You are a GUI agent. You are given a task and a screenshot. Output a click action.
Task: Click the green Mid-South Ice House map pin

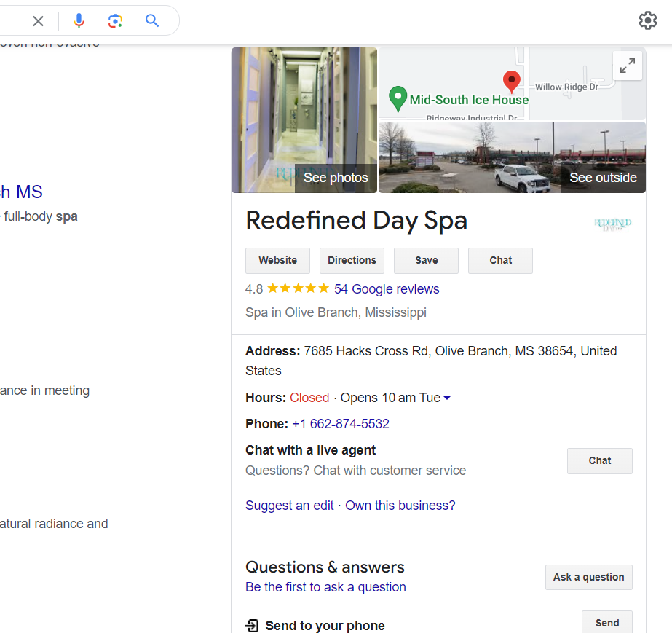pos(398,95)
